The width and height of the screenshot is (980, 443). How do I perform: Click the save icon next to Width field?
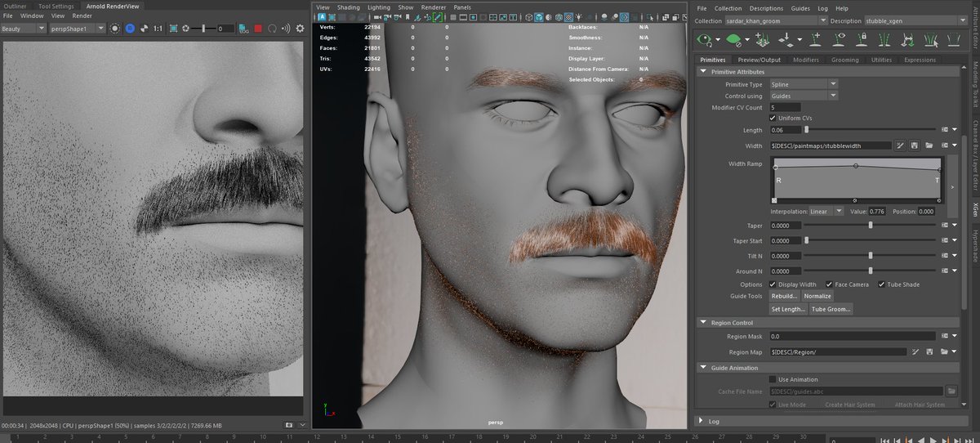915,145
